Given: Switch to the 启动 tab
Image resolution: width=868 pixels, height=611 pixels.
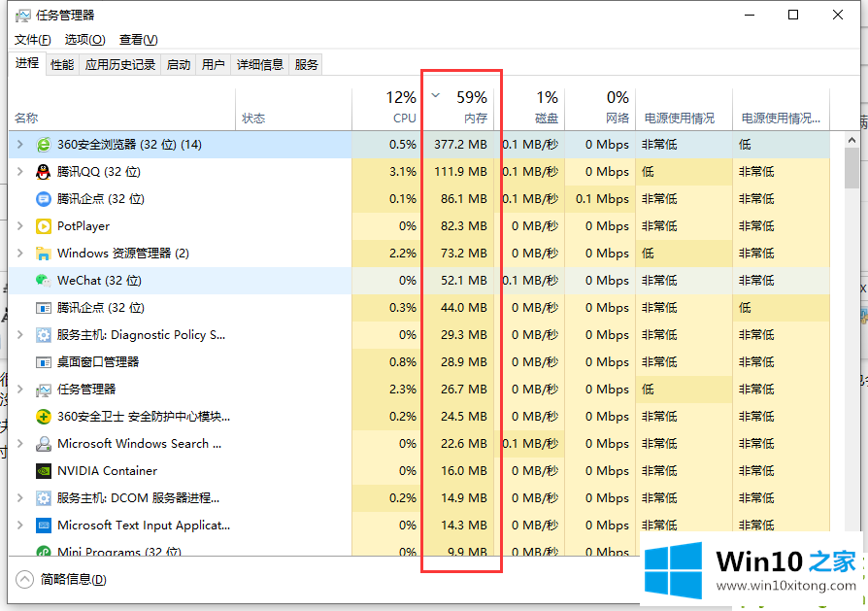Looking at the screenshot, I should point(179,65).
